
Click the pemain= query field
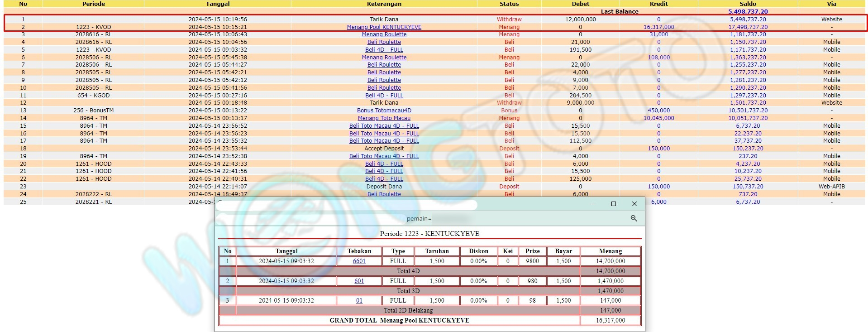(x=419, y=219)
